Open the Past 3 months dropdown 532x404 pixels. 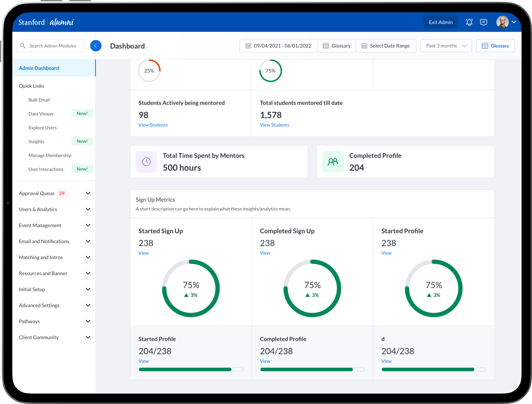(446, 46)
